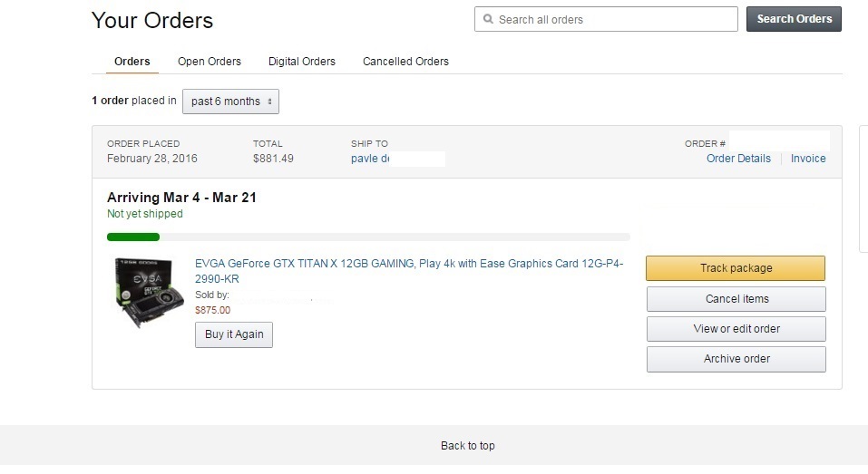Click Back to top in the footer
The image size is (868, 474).
(x=467, y=446)
